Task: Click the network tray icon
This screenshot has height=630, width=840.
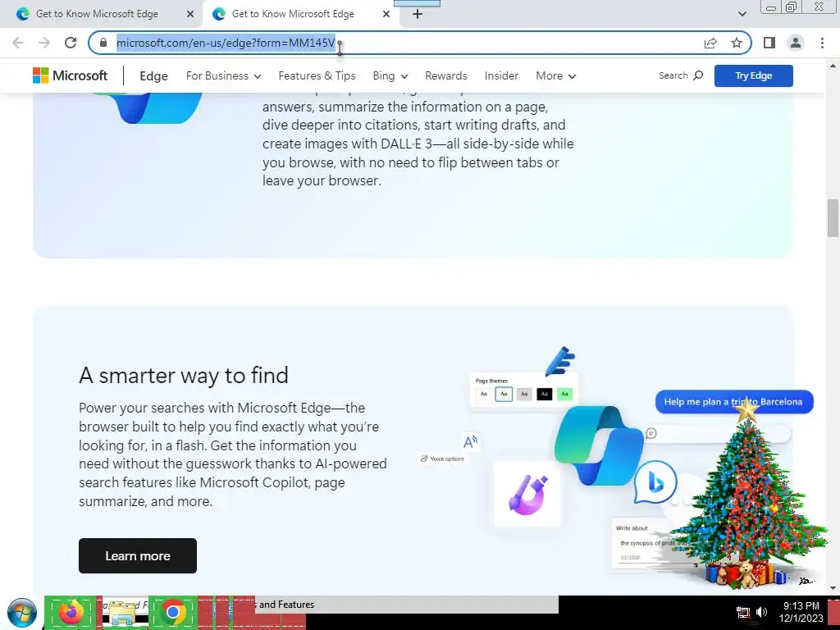Action: pos(742,612)
